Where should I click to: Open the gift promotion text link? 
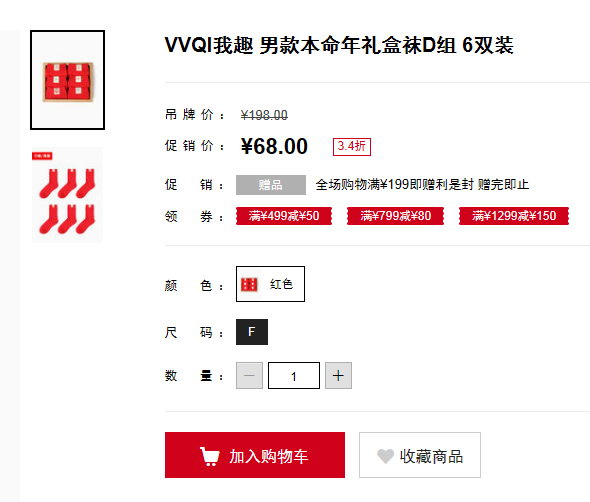[422, 185]
